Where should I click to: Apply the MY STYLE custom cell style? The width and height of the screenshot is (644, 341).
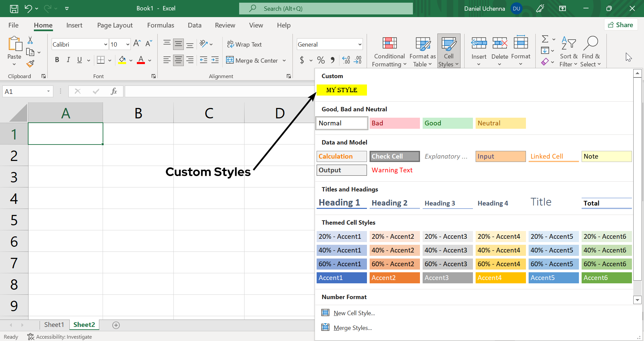pyautogui.click(x=341, y=90)
